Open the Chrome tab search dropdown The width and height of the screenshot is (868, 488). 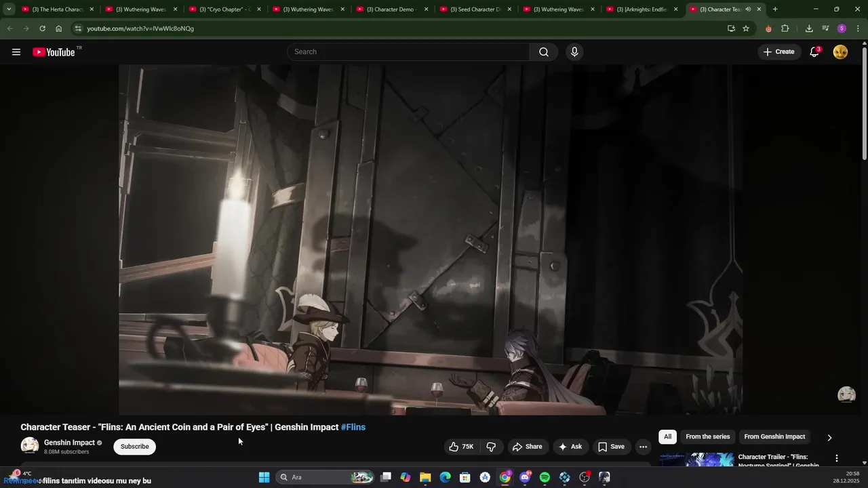9,9
